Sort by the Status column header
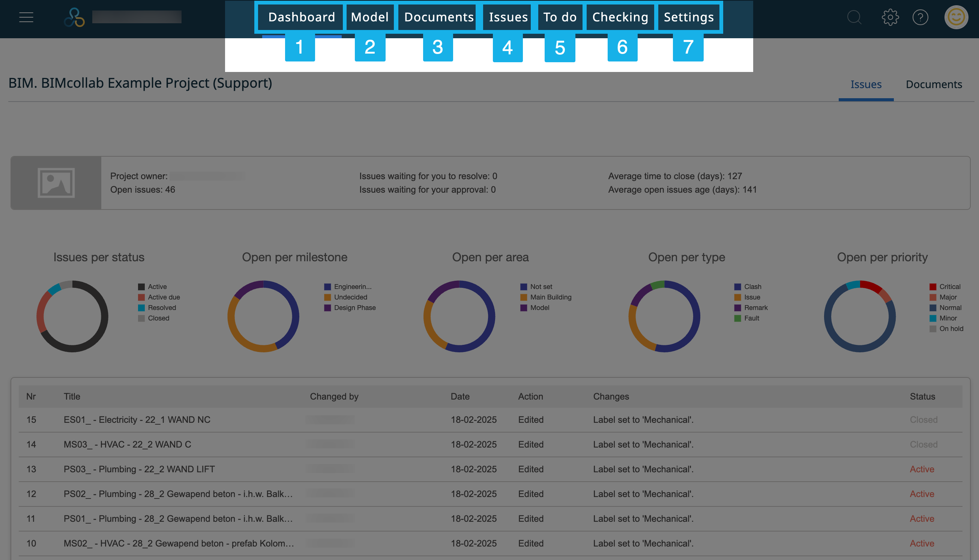Screen dimensions: 979x560 pos(922,396)
